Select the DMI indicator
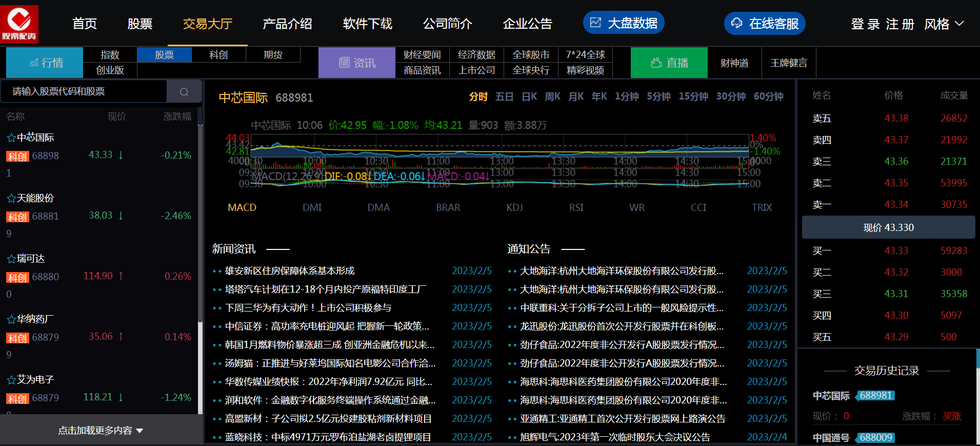980x446 pixels. [312, 207]
